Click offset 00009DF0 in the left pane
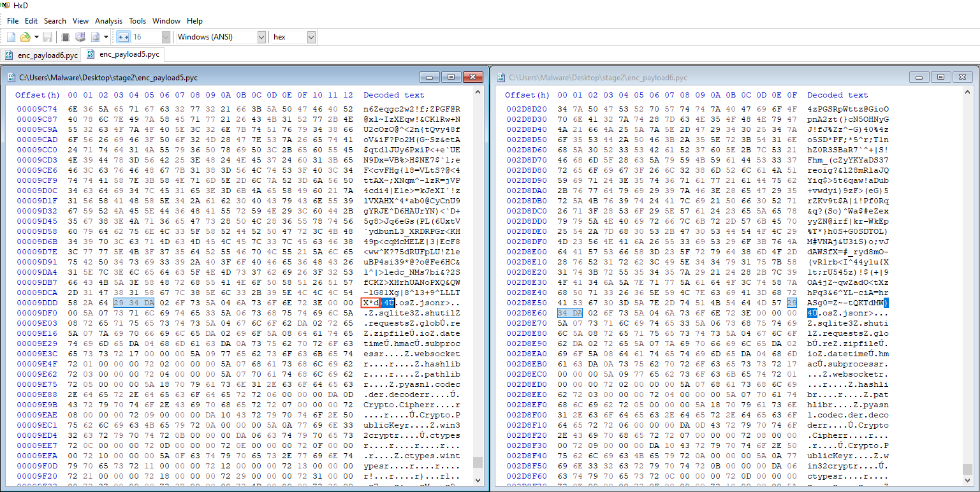The image size is (980, 492). pos(38,313)
